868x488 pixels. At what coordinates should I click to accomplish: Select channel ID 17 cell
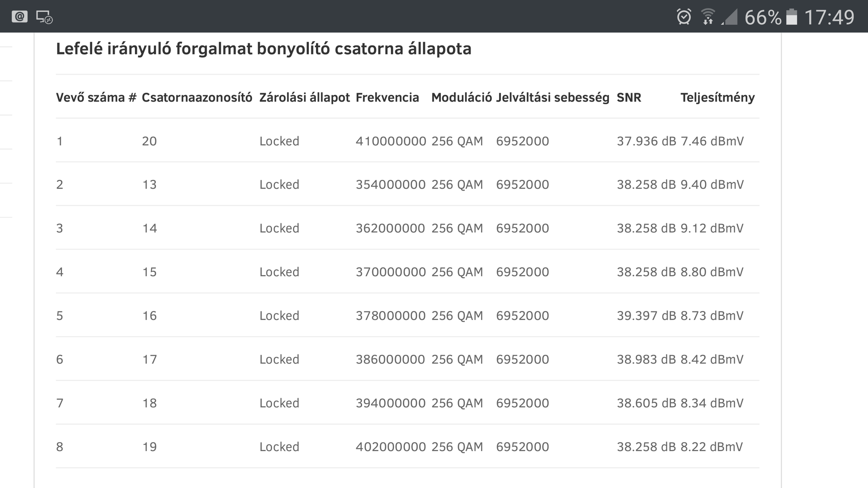pos(149,359)
